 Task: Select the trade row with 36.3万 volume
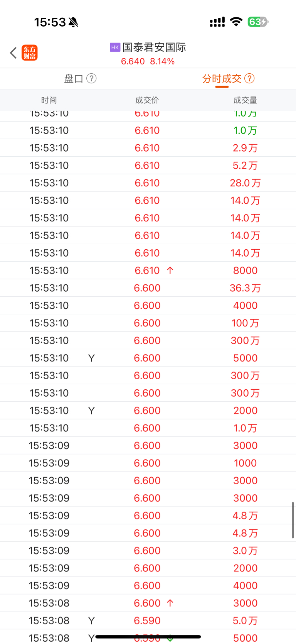click(148, 288)
